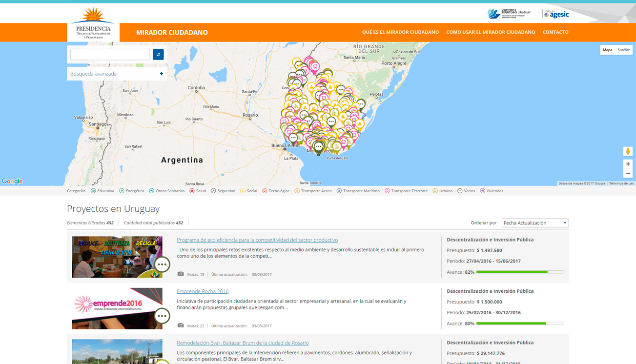The image size is (636, 364).
Task: Open the Fecha Actualización sort dropdown
Action: pos(535,223)
